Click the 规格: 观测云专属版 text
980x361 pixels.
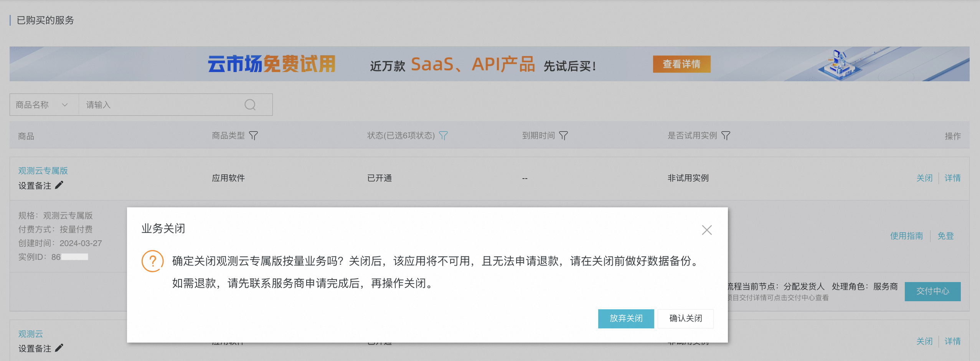tap(55, 216)
